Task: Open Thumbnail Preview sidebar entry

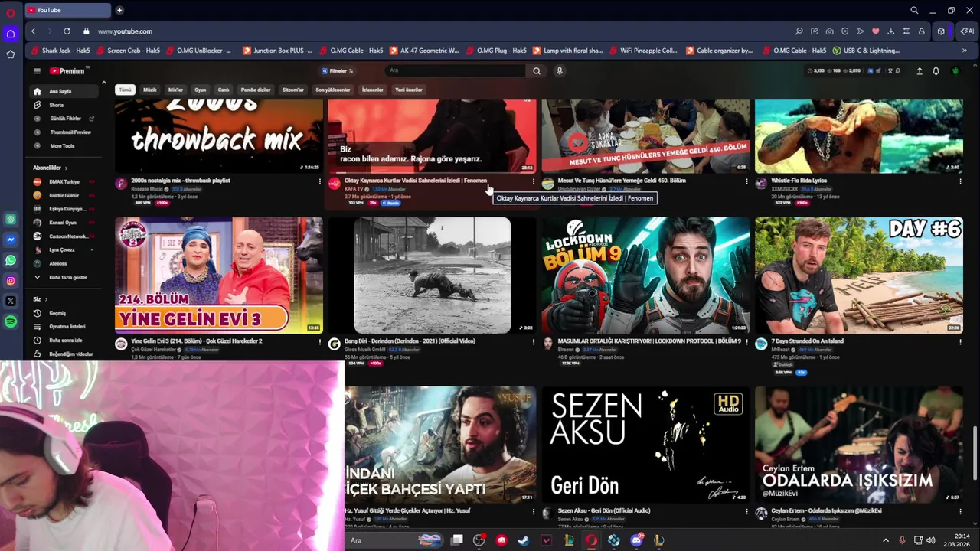Action: tap(64, 132)
